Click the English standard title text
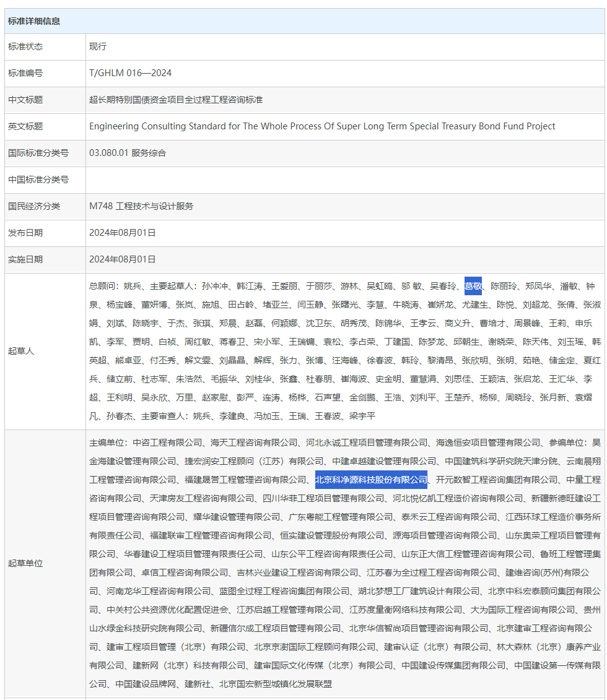 point(321,126)
